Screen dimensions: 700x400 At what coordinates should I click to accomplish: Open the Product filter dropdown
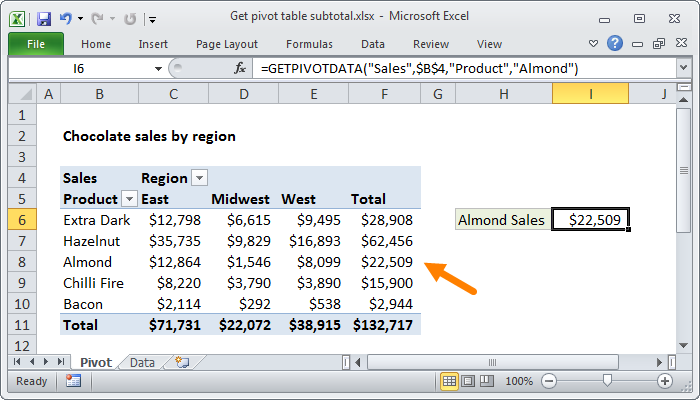click(129, 199)
